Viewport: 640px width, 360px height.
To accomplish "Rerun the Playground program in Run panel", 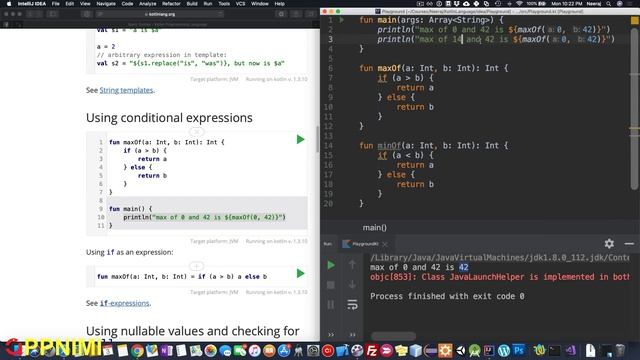I will tap(331, 265).
